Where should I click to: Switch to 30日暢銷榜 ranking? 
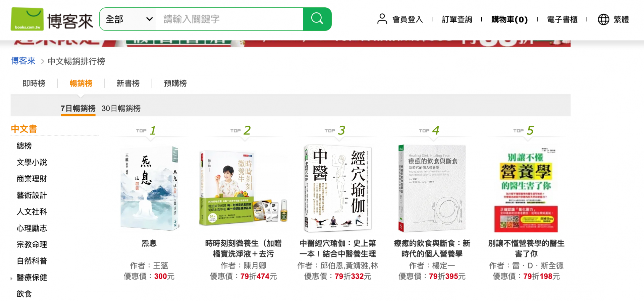tap(121, 108)
